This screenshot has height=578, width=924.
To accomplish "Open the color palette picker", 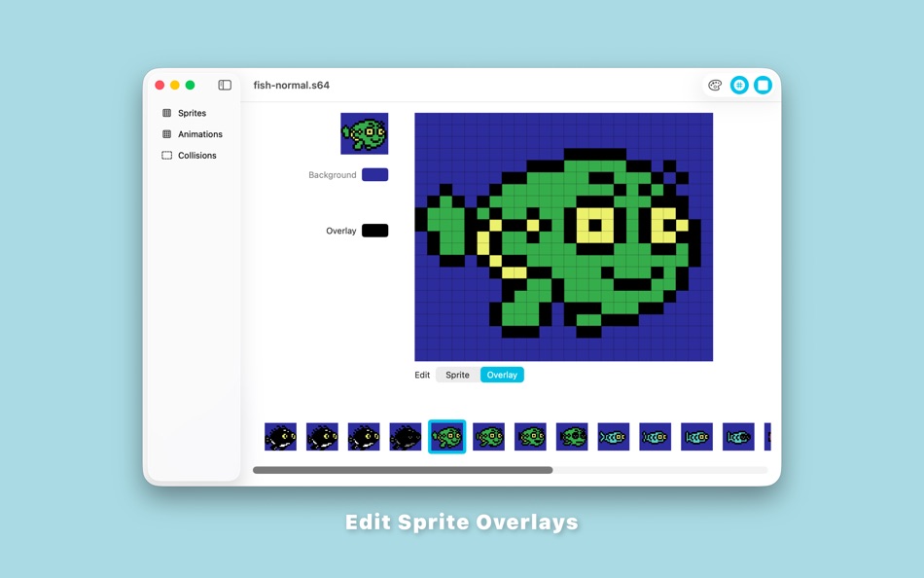I will (715, 85).
